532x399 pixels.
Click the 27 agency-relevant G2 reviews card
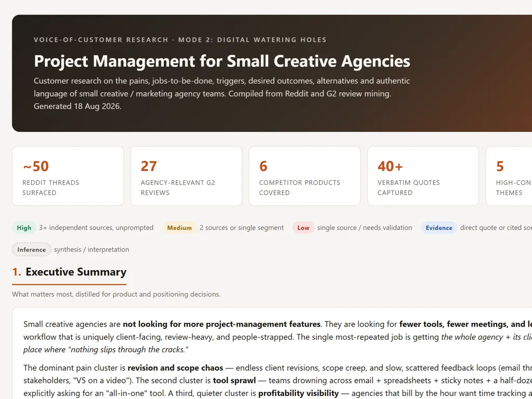[x=187, y=176]
